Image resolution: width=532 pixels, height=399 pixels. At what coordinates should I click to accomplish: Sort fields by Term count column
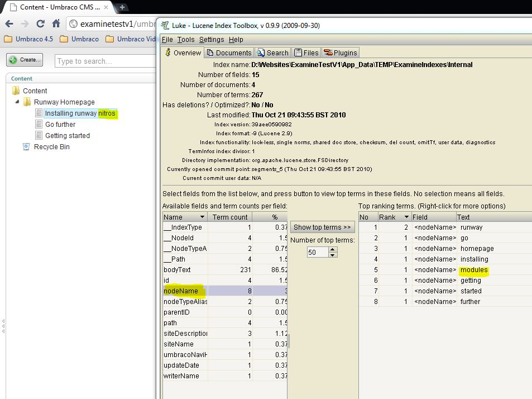pyautogui.click(x=229, y=217)
